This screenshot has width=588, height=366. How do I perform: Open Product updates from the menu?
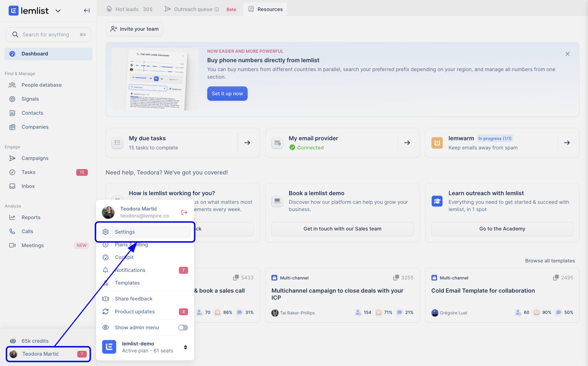(145, 312)
